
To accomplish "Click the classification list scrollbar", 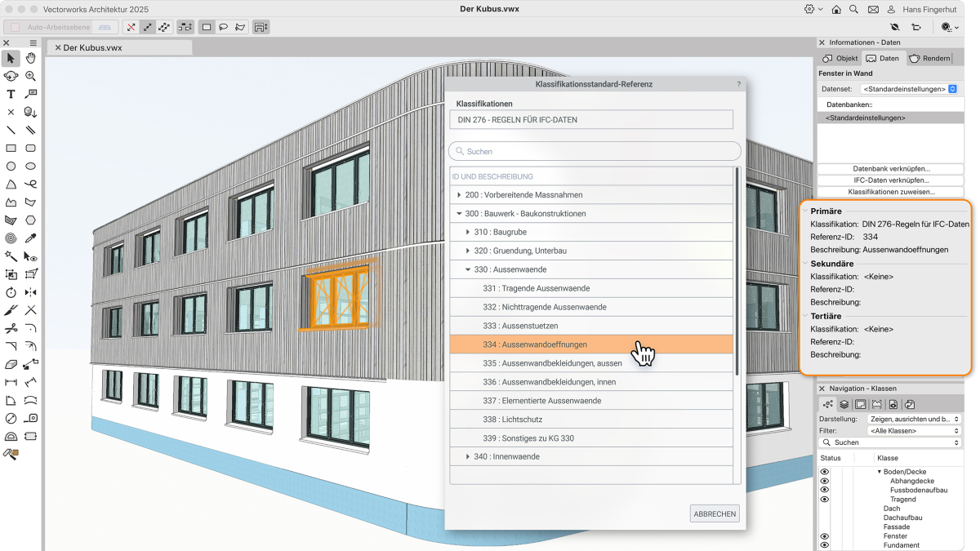I will (x=737, y=271).
